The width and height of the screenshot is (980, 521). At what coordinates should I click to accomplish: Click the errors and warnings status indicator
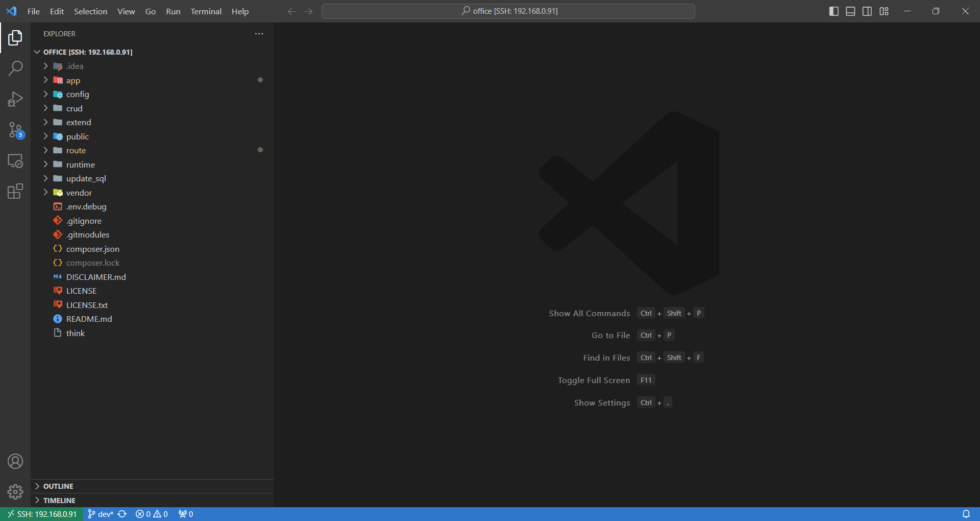pos(152,514)
